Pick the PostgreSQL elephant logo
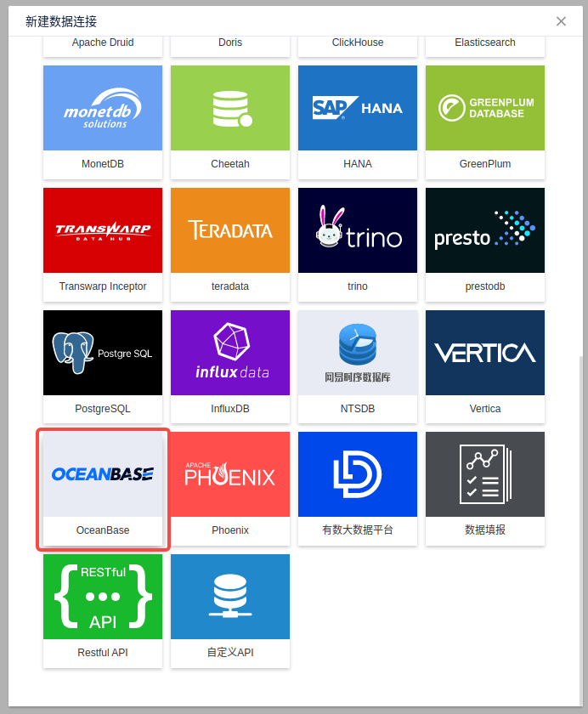Viewport: 588px width, 714px height. [103, 353]
